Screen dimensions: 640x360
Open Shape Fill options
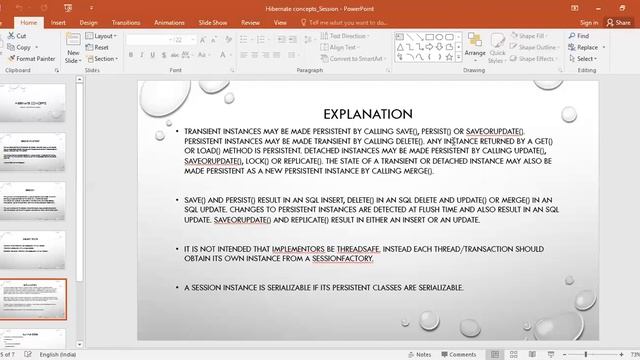529,36
